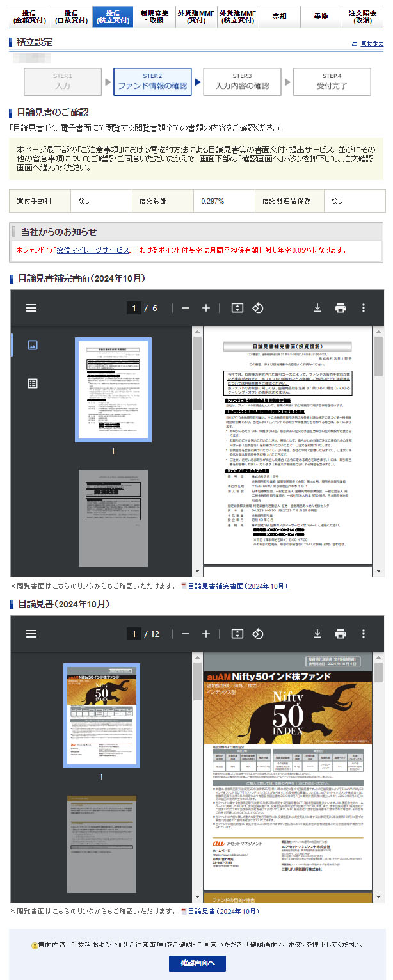The height and width of the screenshot is (980, 393).
Task: Open more actions menu in the first PDF viewer
Action: click(364, 308)
